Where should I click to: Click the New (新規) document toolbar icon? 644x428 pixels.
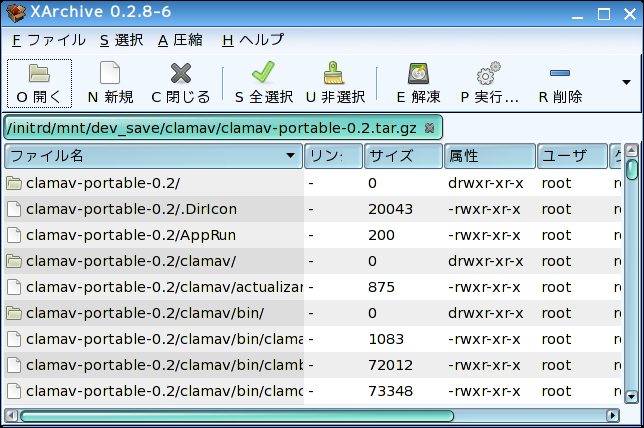(110, 73)
